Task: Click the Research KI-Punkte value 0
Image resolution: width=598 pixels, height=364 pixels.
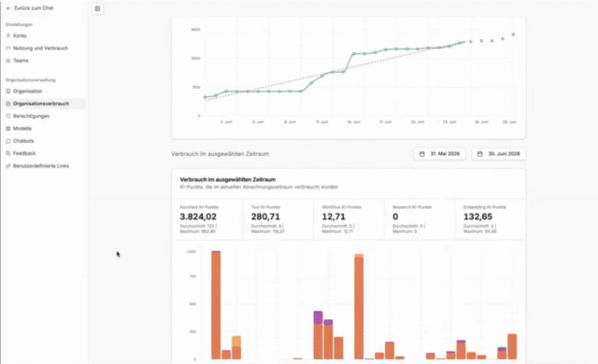Action: point(395,217)
